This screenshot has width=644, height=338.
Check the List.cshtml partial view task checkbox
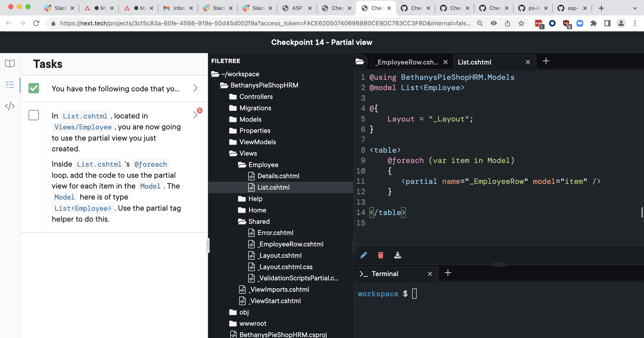coord(34,115)
